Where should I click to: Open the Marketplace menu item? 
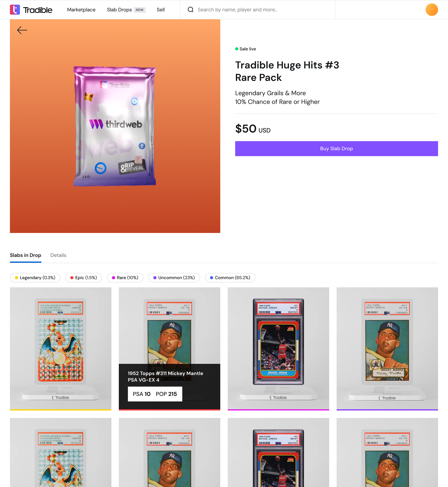pos(81,10)
